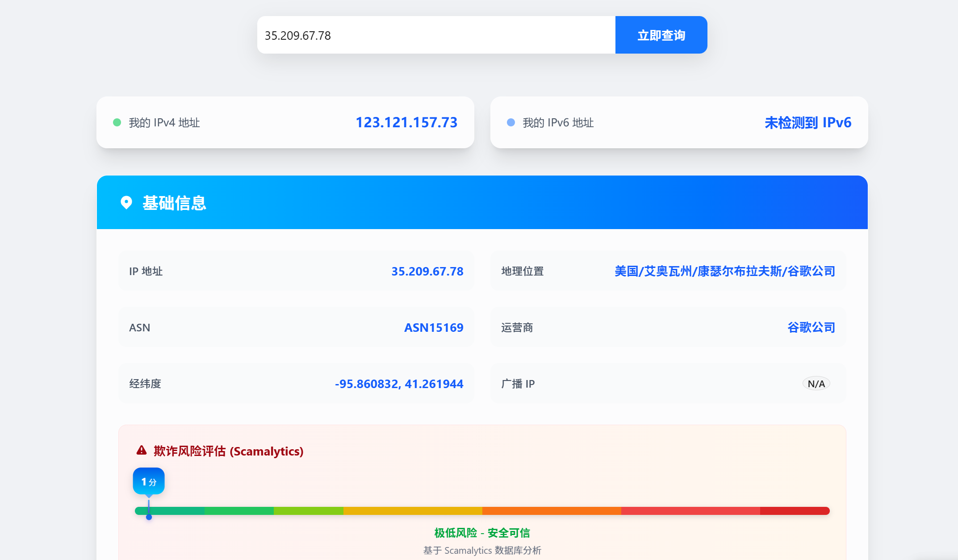This screenshot has width=958, height=560.
Task: Click the 基础信息 section header
Action: [174, 203]
